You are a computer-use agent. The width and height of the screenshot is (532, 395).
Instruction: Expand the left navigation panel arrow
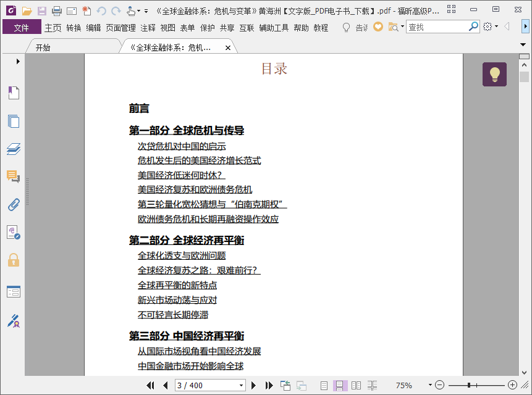coord(18,61)
